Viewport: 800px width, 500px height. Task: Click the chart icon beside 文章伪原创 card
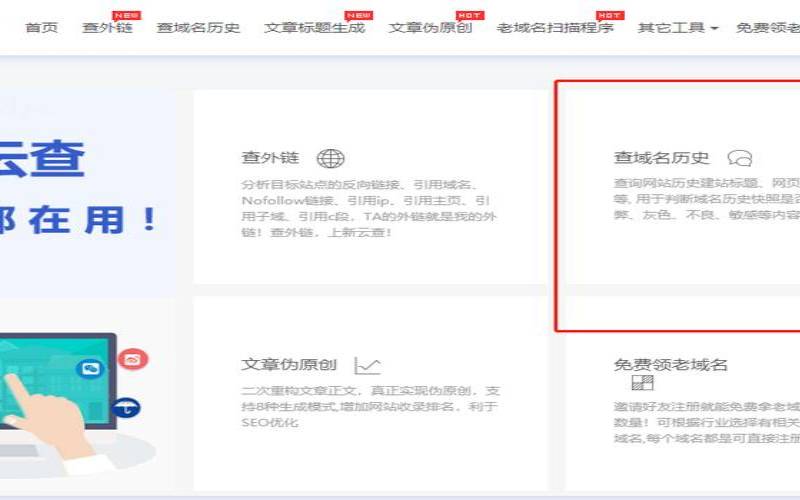point(367,365)
